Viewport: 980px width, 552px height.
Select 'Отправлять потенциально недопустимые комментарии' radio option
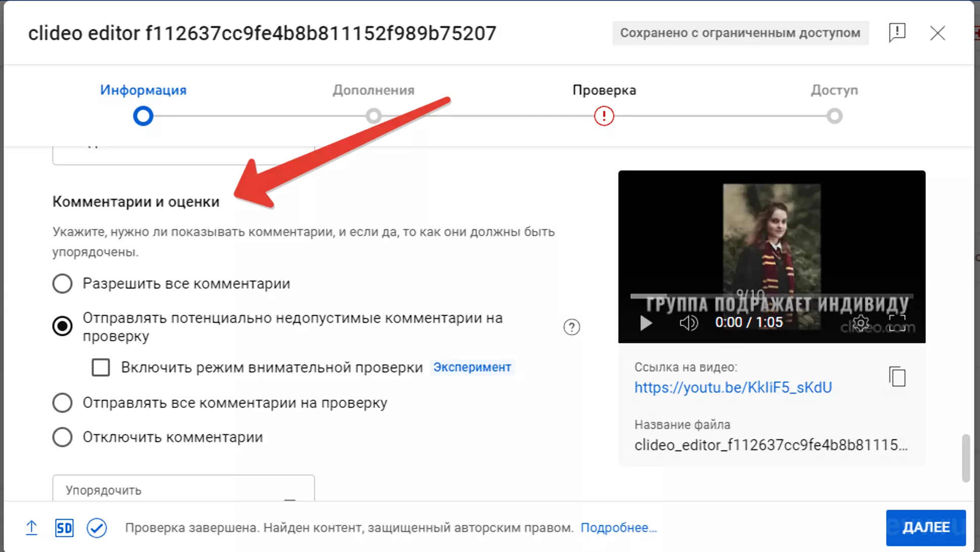(62, 326)
